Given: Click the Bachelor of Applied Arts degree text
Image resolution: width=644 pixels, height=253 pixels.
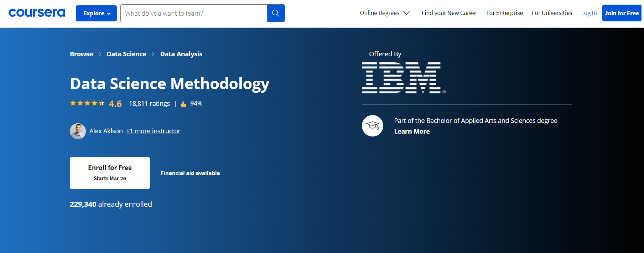Looking at the screenshot, I should click(476, 121).
